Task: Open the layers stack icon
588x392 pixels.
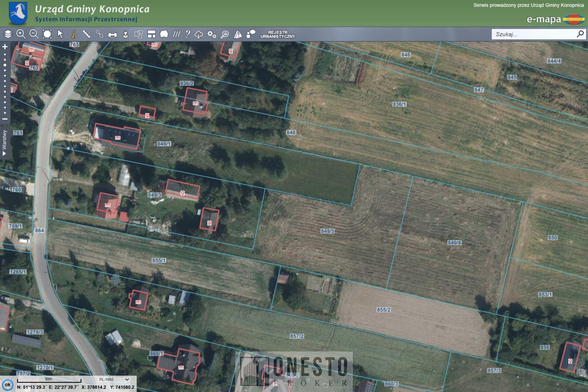Action: tap(8, 34)
